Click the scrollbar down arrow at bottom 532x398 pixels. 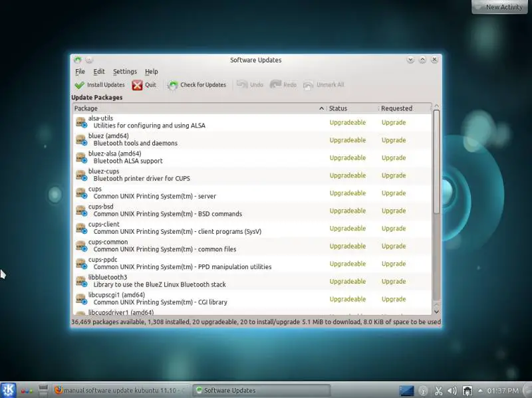point(436,312)
